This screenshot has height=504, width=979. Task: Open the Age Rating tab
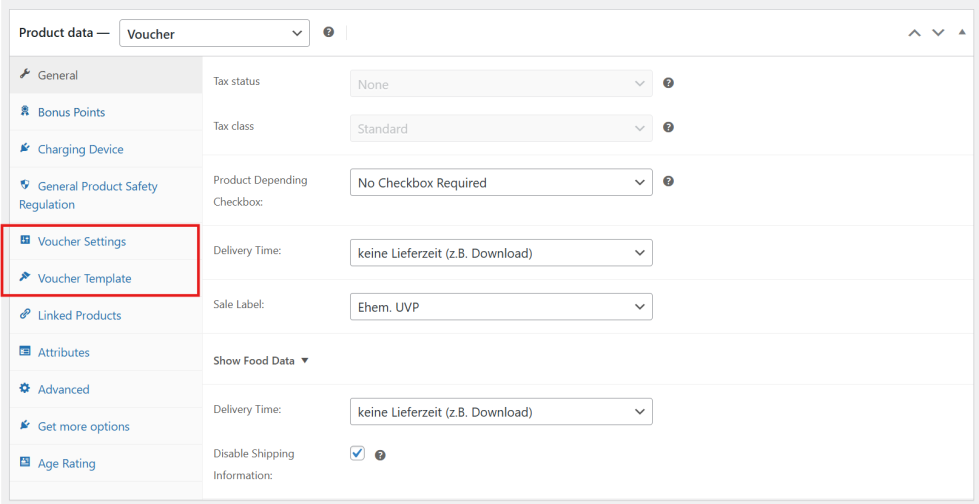pos(66,463)
